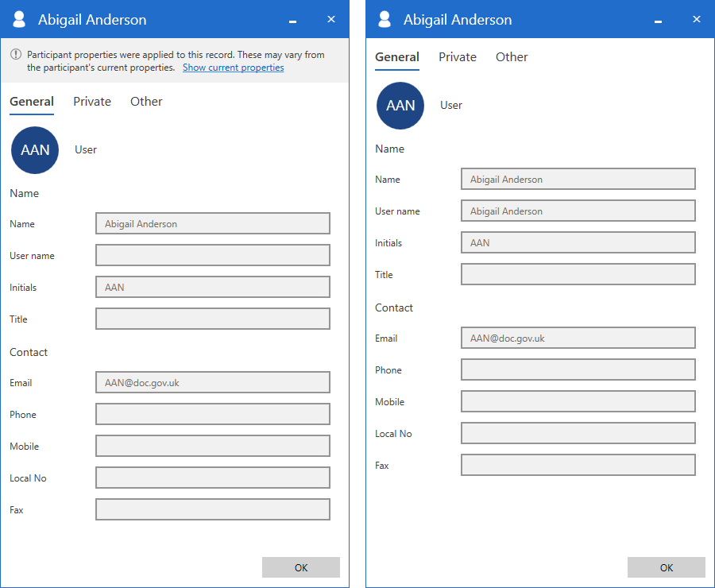The height and width of the screenshot is (588, 715).
Task: Click the user silhouette icon in the right title bar
Action: (x=385, y=20)
